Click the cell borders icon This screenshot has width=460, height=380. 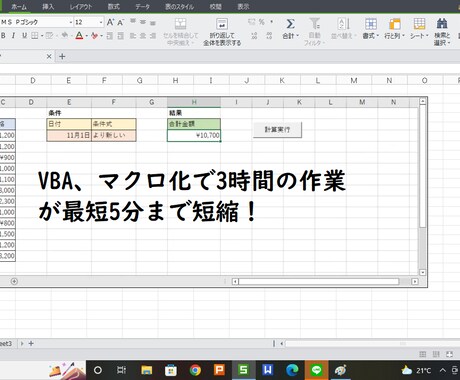35,35
